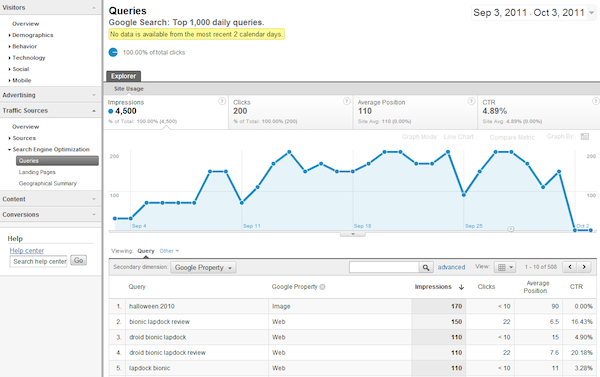Click the 'halloween 2010' query row

pos(152,307)
